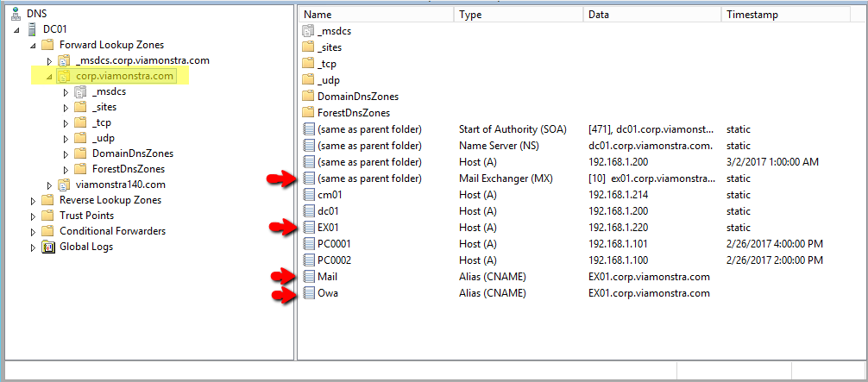This screenshot has width=868, height=382.
Task: Click the DC01 server icon
Action: point(33,29)
